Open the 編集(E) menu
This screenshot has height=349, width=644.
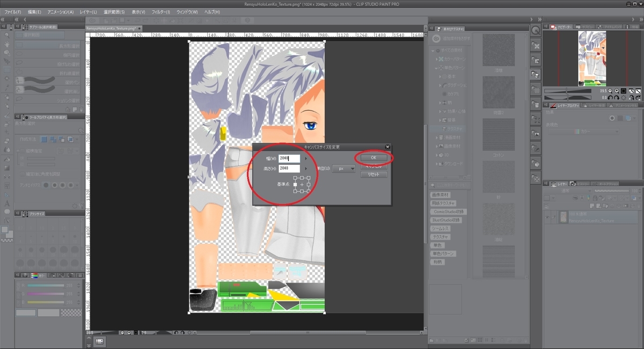click(x=35, y=12)
